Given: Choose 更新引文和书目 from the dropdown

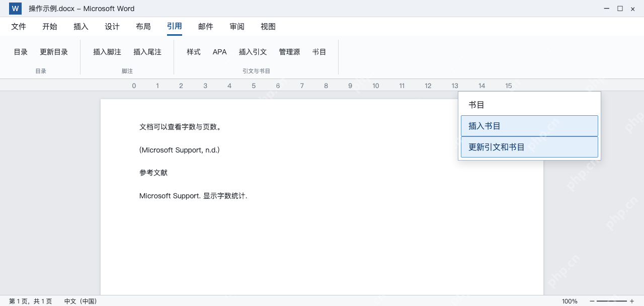Looking at the screenshot, I should (x=529, y=147).
